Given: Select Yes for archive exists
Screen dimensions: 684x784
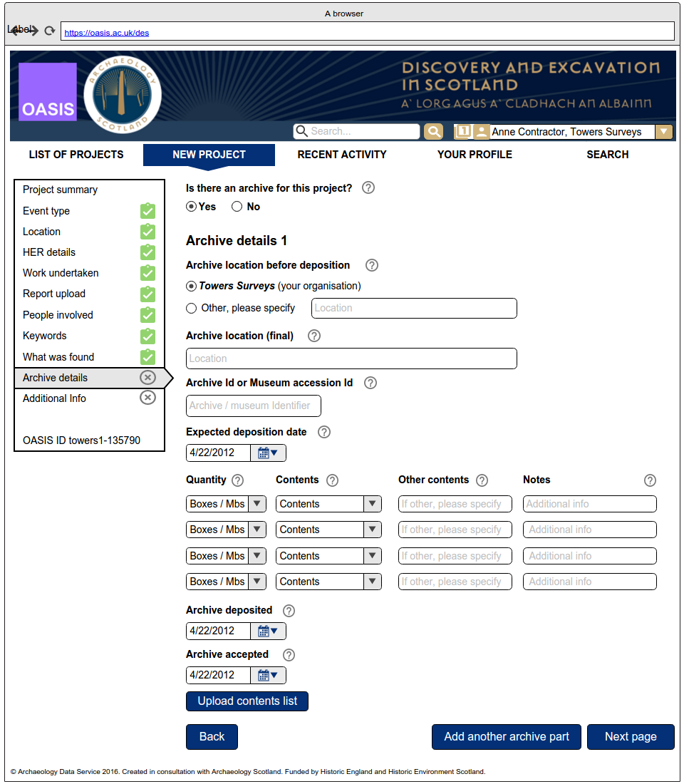Looking at the screenshot, I should tap(192, 207).
